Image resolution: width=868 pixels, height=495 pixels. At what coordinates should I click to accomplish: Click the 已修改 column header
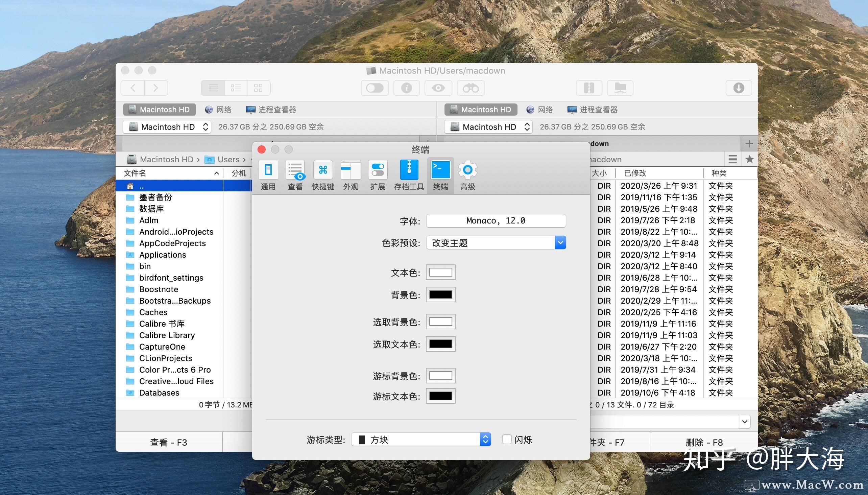[x=659, y=173]
